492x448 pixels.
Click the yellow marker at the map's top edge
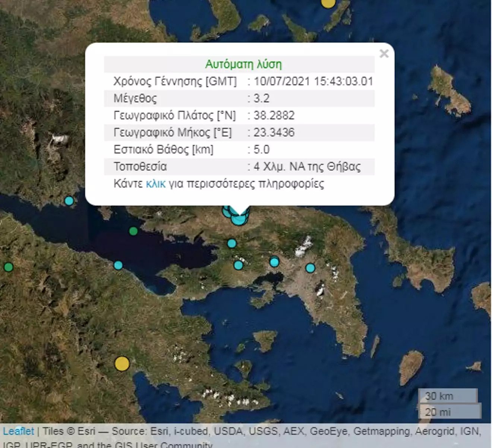tap(328, 3)
